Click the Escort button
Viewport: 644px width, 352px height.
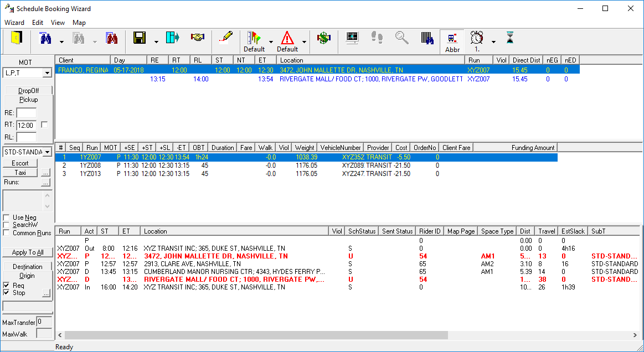pyautogui.click(x=20, y=163)
